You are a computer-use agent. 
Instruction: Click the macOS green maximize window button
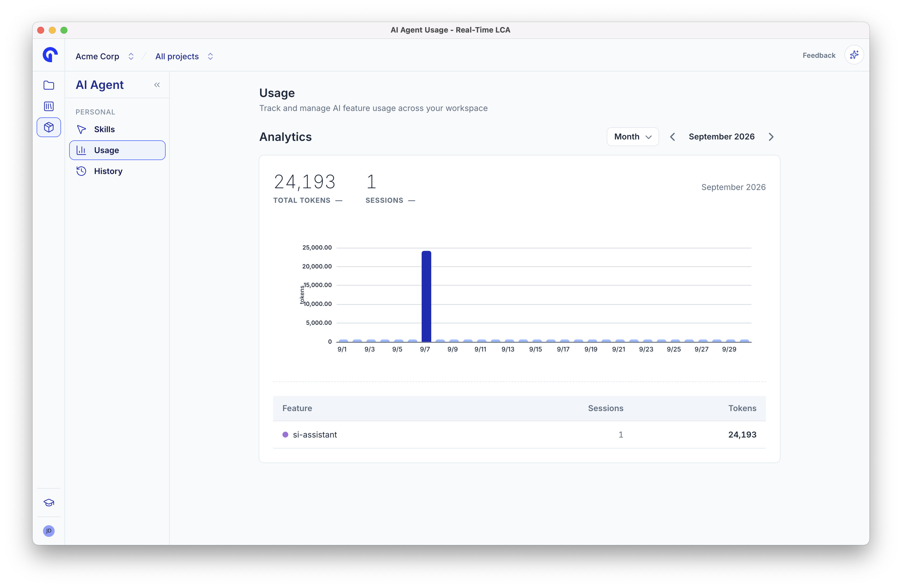click(64, 30)
